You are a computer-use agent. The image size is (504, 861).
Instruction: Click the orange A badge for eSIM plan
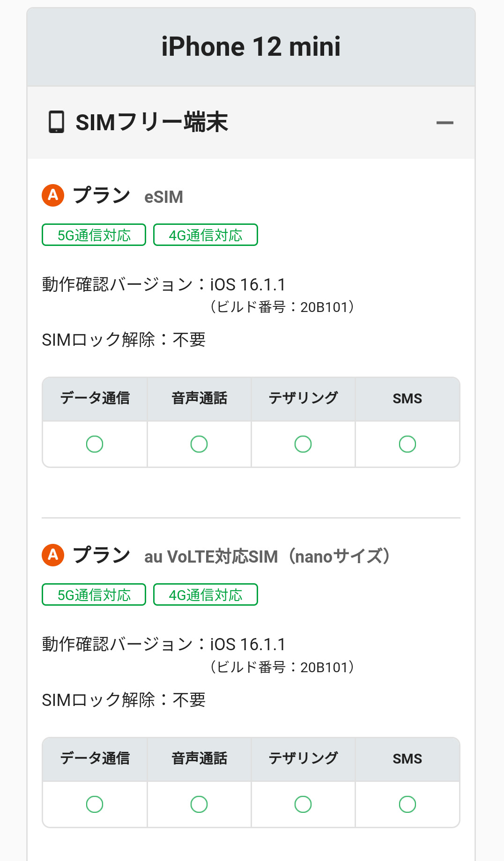53,195
